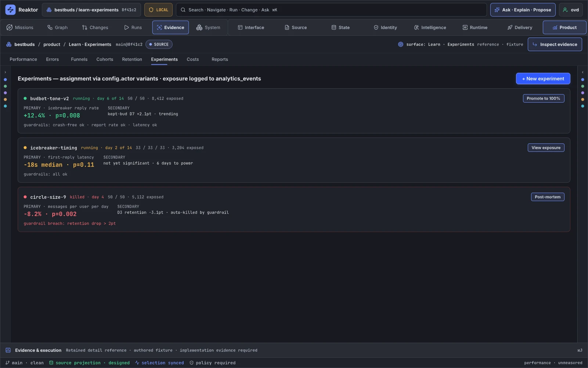Click + New experiment button
This screenshot has height=368, width=588.
543,79
